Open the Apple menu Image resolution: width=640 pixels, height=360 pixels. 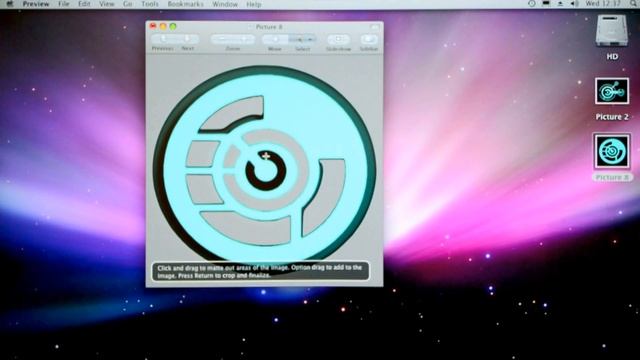[9, 4]
